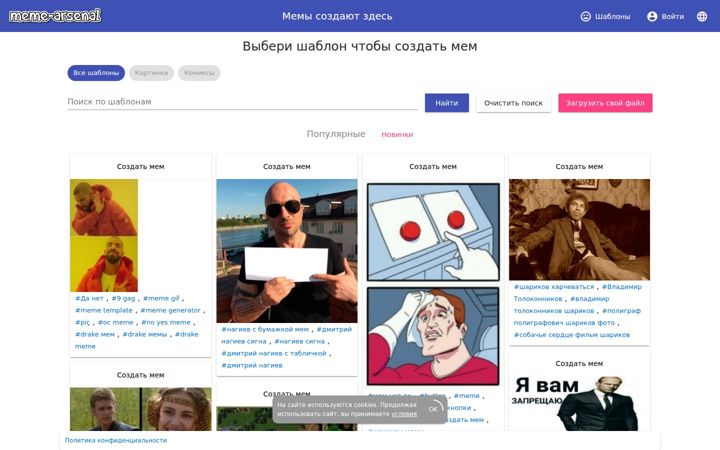This screenshot has width=720, height=450.
Task: Open the условия link in cookie notice
Action: [404, 414]
